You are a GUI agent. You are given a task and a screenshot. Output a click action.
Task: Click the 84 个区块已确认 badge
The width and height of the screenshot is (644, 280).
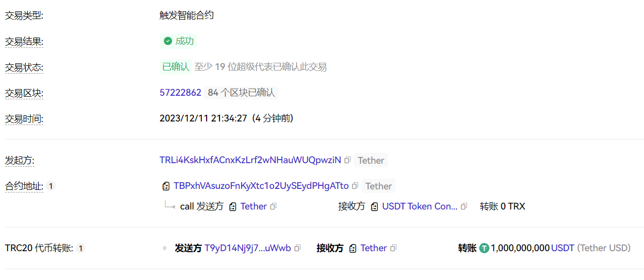(x=241, y=93)
